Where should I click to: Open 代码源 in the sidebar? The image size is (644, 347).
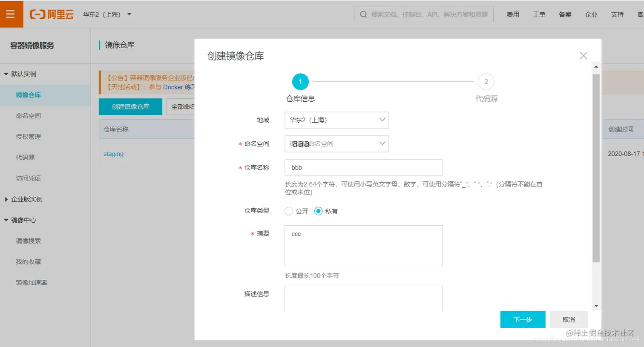[25, 158]
